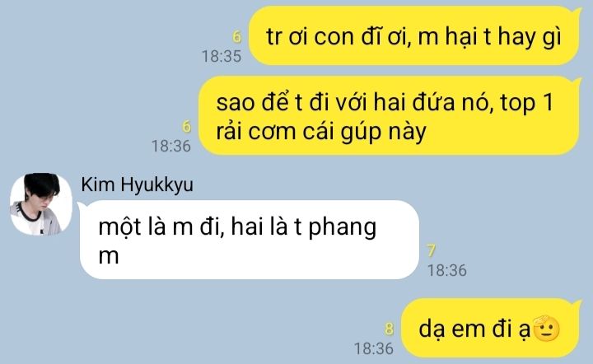Select the melting salute emoji in last message
The width and height of the screenshot is (593, 364).
click(547, 328)
